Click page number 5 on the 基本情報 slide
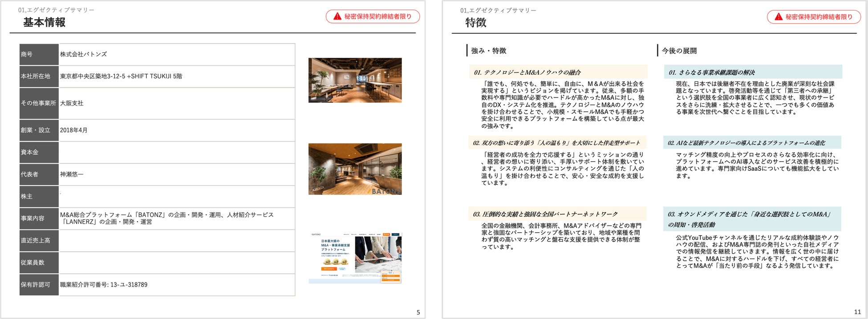The width and height of the screenshot is (868, 319). pos(418,312)
